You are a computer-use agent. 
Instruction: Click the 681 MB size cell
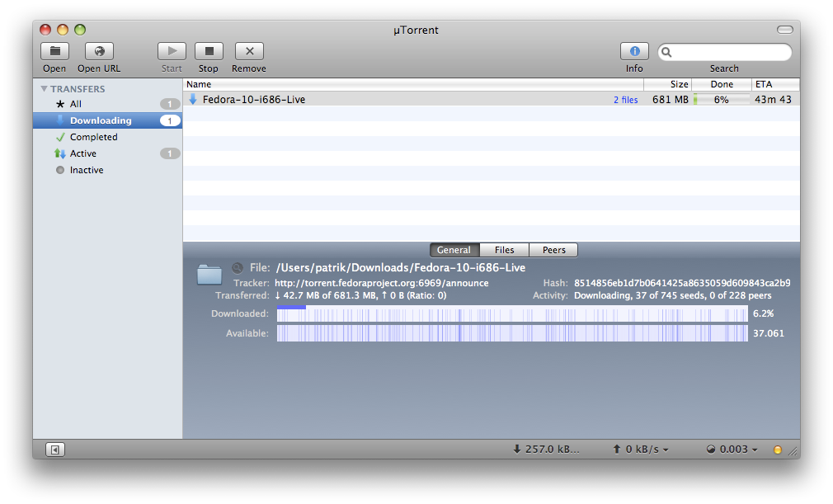[x=671, y=99]
